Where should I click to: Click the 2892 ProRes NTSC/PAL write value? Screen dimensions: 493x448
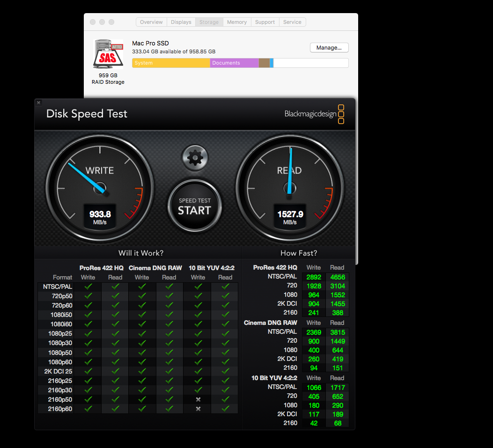[x=314, y=277]
